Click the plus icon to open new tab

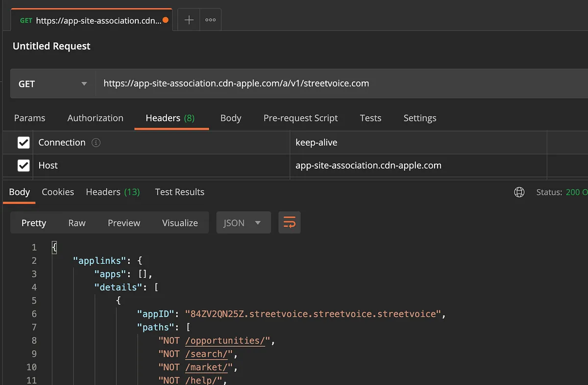coord(189,20)
